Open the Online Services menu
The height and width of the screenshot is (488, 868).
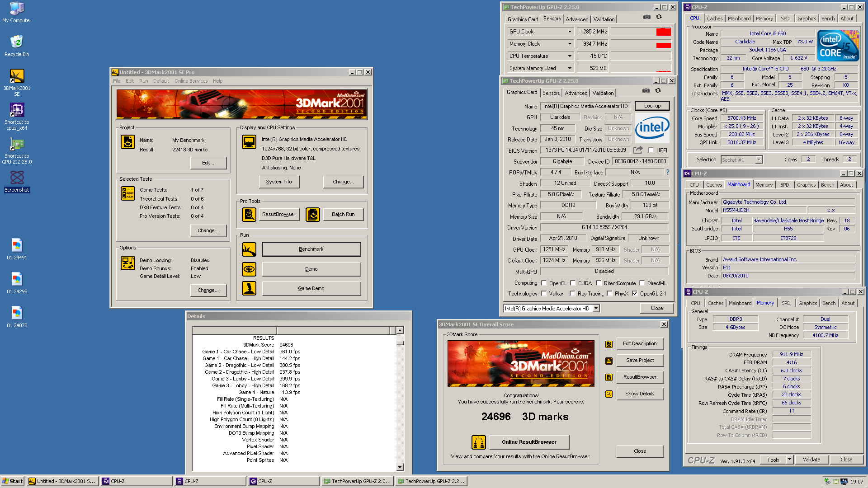[191, 81]
